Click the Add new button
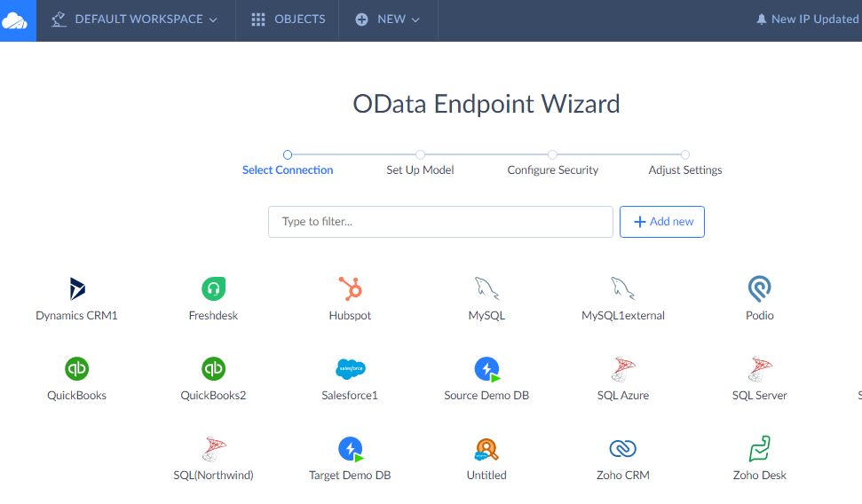862x504 pixels. click(x=662, y=222)
